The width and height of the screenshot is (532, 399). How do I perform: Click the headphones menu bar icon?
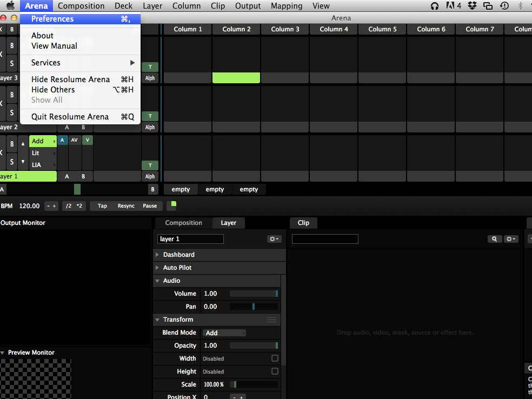[434, 6]
